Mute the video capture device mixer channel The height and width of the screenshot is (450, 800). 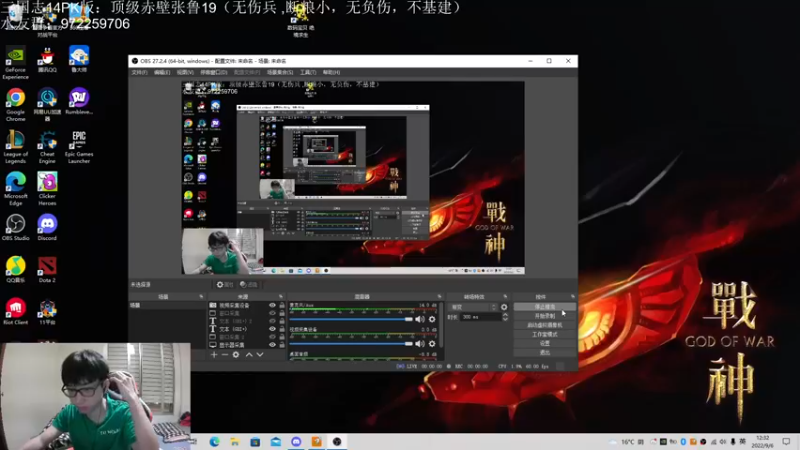click(419, 344)
